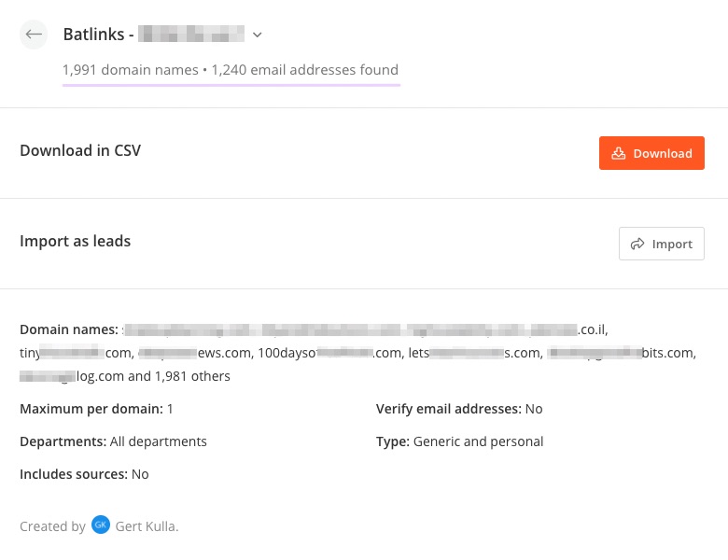The image size is (728, 560).
Task: Click the Includes sources: No line
Action: 84,474
